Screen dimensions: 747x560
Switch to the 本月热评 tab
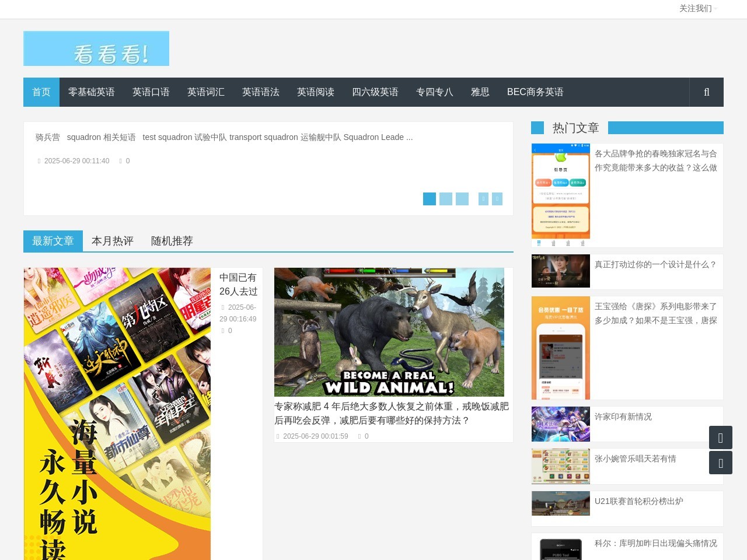(113, 241)
